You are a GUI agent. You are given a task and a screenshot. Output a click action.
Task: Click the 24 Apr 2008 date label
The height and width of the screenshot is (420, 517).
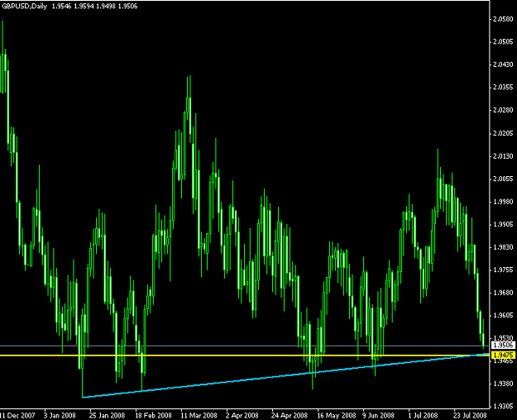(290, 415)
